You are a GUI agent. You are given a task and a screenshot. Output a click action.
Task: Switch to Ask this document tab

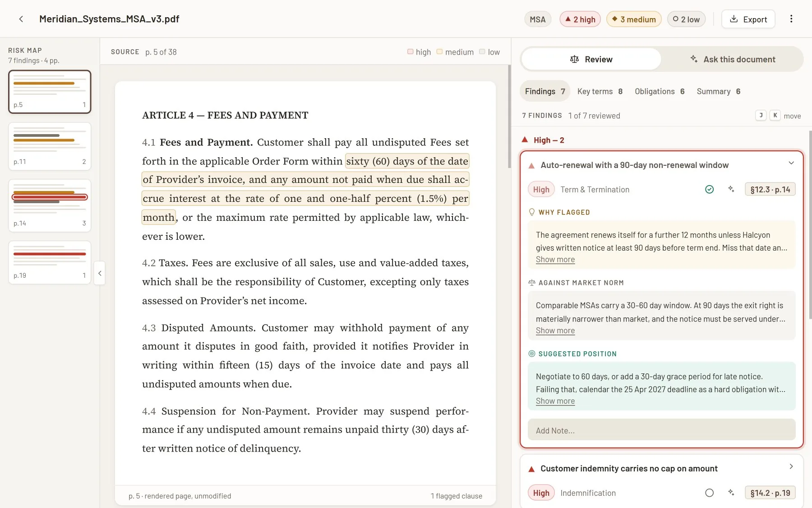pyautogui.click(x=733, y=59)
